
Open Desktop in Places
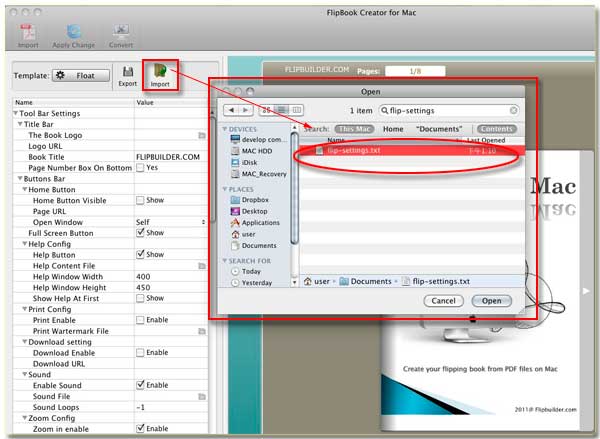(249, 211)
